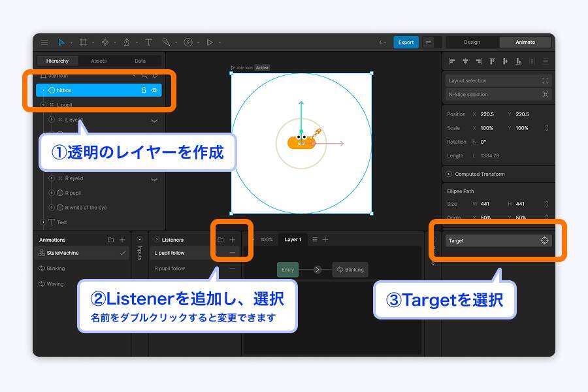
Task: Open the Select tool dropdown arrow
Action: [x=71, y=42]
